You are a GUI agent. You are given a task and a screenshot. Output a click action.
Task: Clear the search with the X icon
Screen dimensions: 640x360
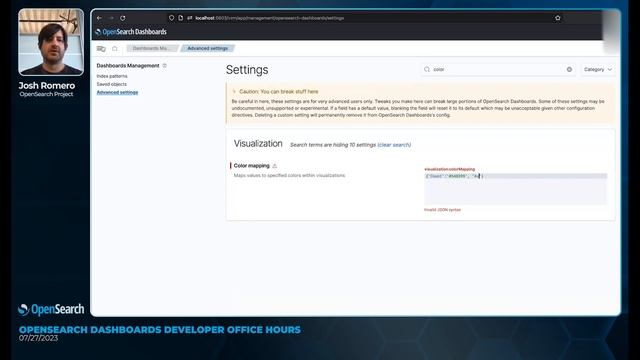tap(569, 69)
